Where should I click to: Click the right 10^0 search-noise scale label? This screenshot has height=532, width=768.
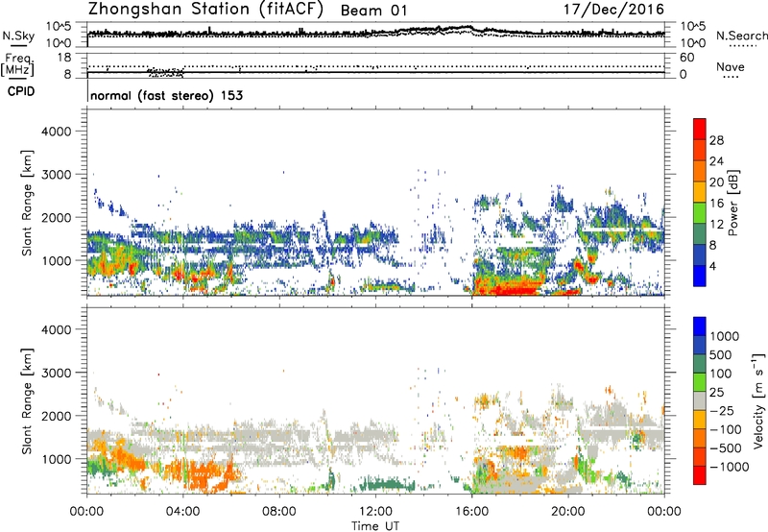[x=693, y=43]
